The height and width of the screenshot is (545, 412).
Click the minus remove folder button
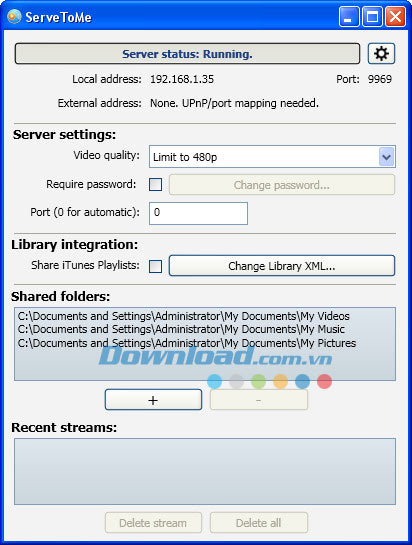[259, 400]
